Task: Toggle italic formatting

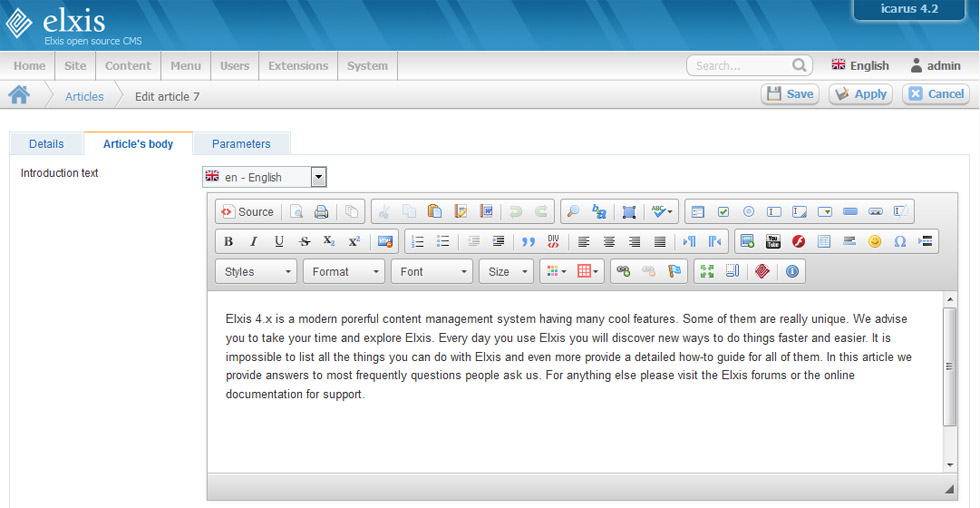Action: [x=254, y=242]
